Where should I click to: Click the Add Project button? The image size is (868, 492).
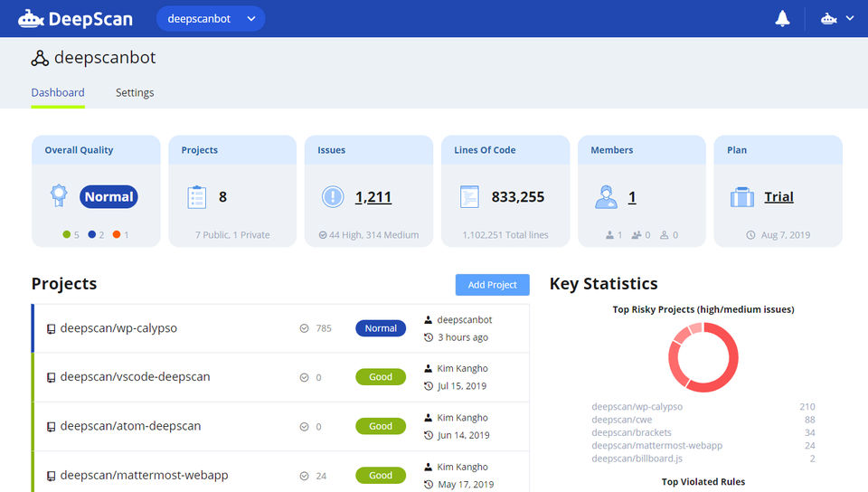tap(492, 285)
